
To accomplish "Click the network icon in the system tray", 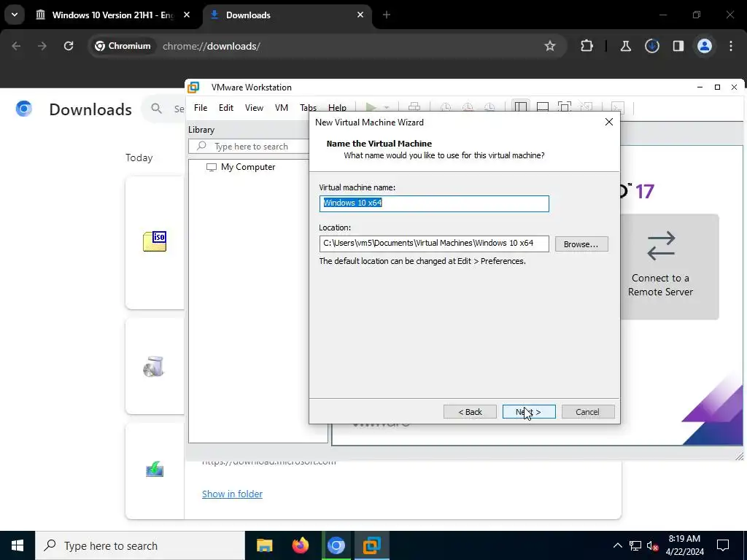I will pyautogui.click(x=635, y=545).
